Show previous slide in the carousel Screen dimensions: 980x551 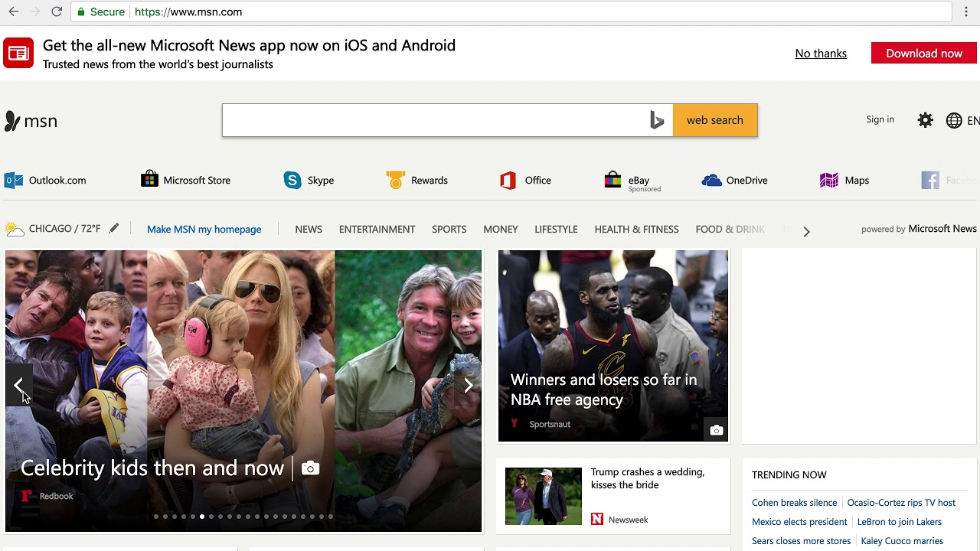(19, 386)
